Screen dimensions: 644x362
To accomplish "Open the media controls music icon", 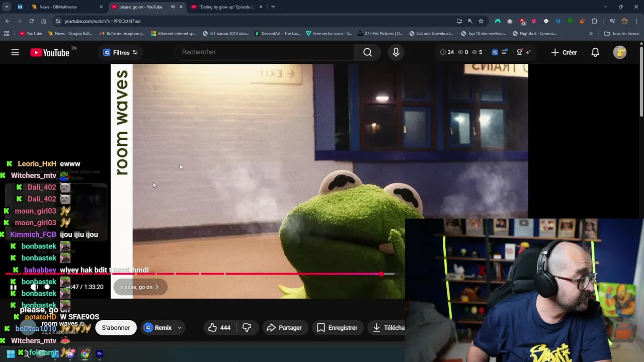I will 612,21.
